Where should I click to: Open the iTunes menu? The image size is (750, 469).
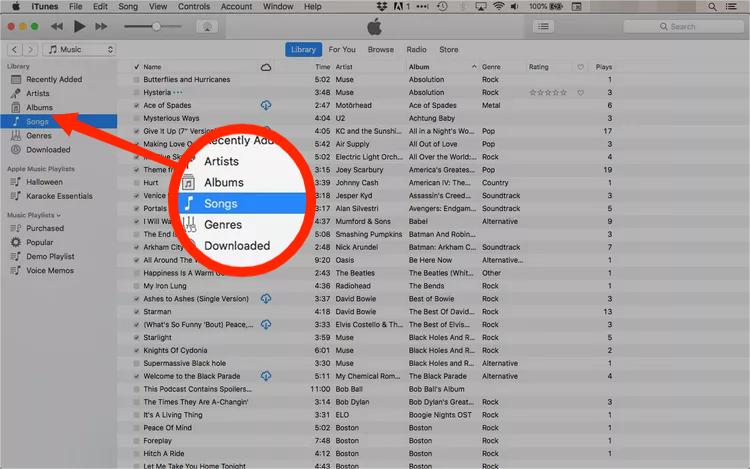point(44,7)
